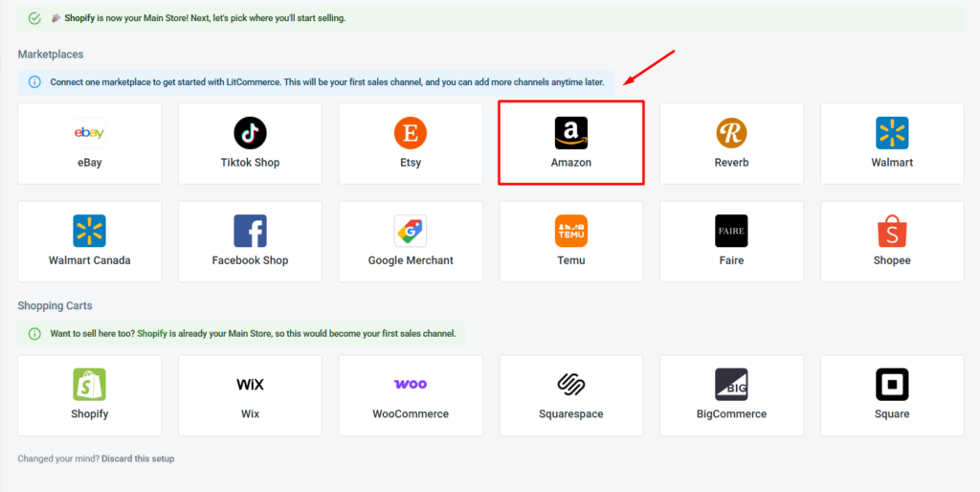Click the Facebook Shop logo icon
The height and width of the screenshot is (492, 980).
(x=250, y=231)
